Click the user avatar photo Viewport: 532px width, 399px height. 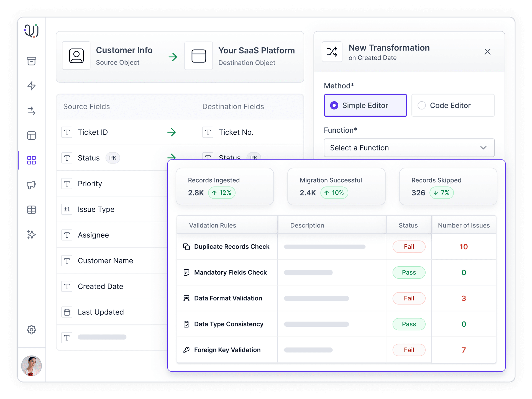coord(32,366)
